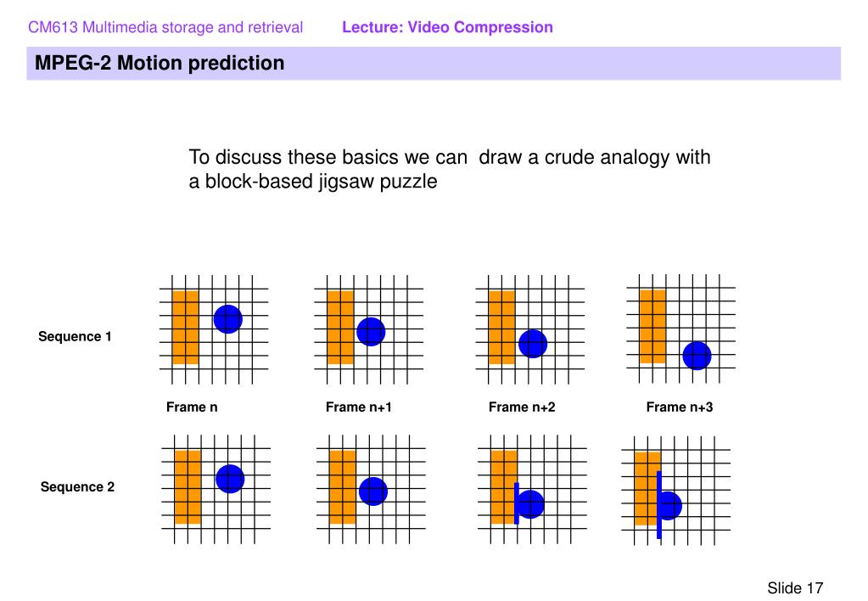The width and height of the screenshot is (868, 601).
Task: Click the blue circle in Sequence 1 Frame n+1
Action: 371,332
